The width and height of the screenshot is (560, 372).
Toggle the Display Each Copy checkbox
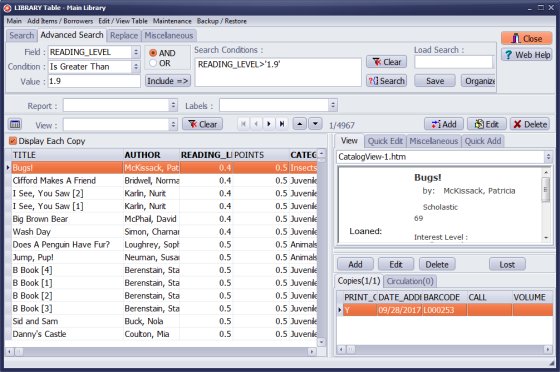point(12,141)
